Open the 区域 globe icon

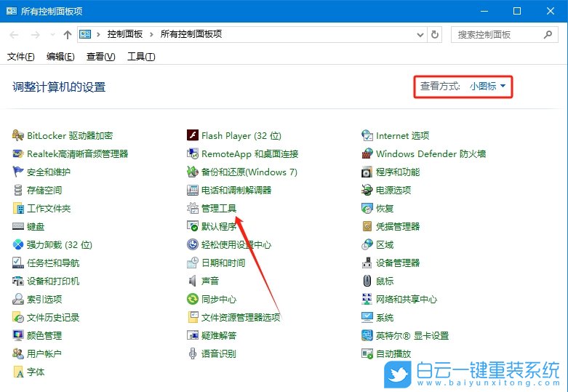click(x=367, y=244)
